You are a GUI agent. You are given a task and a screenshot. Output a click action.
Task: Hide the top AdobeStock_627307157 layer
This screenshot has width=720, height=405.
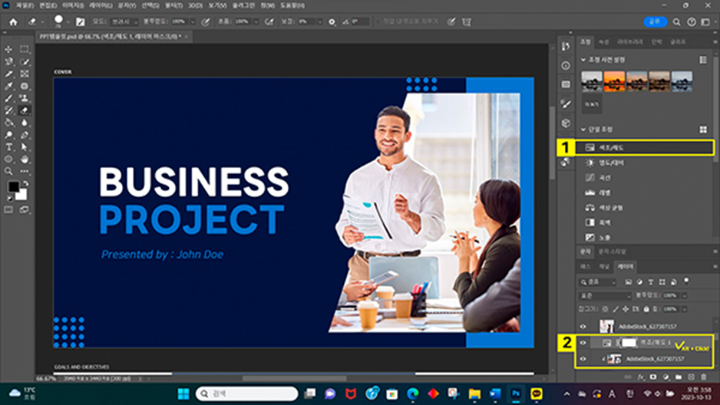[583, 326]
